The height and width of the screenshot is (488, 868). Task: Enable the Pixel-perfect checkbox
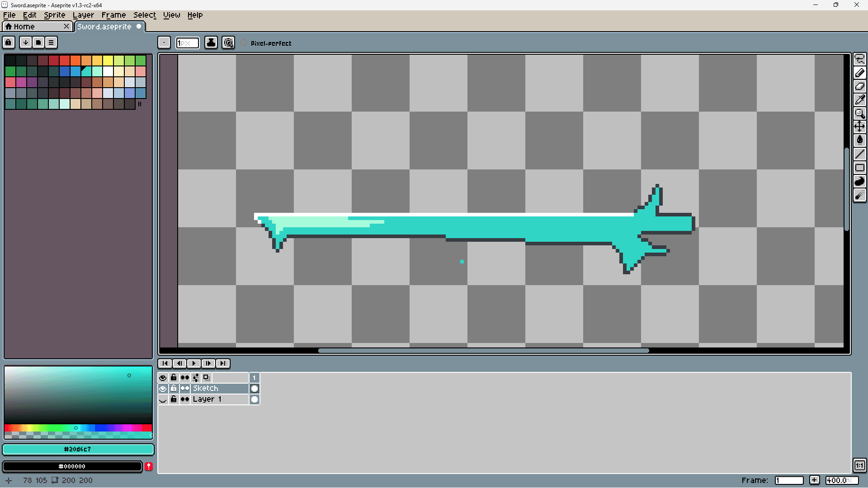click(244, 43)
